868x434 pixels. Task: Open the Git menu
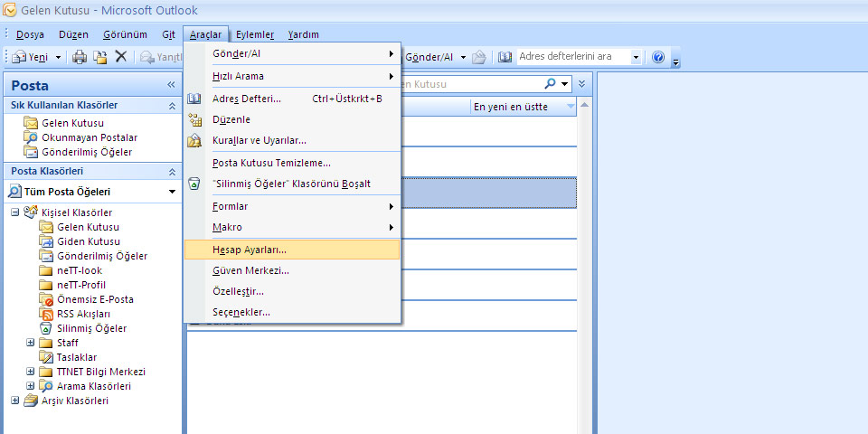coord(168,34)
